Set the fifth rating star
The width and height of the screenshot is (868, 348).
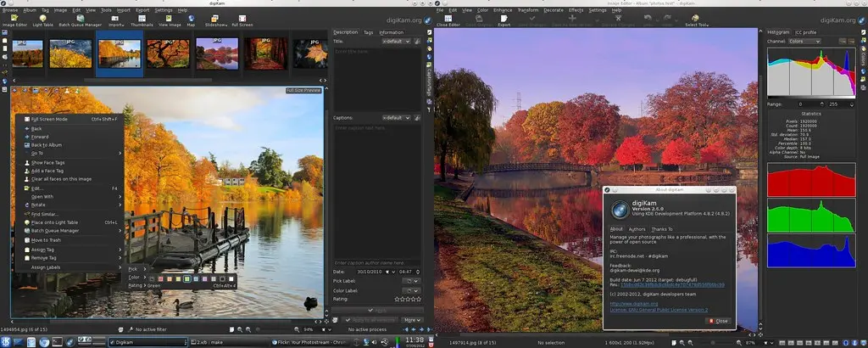[x=419, y=300]
